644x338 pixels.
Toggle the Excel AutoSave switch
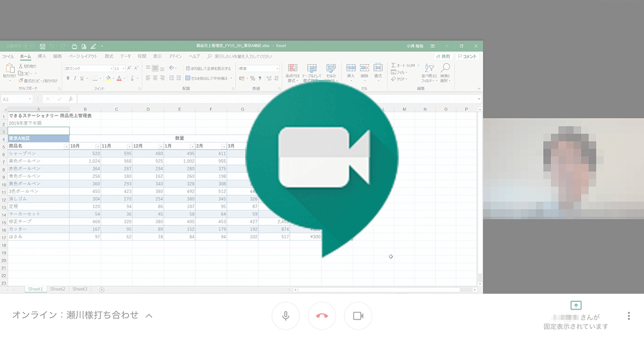point(29,46)
